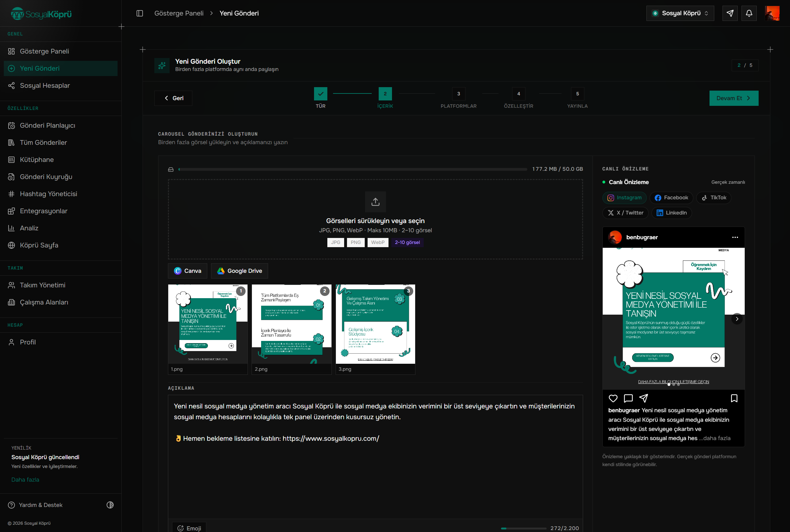
Task: Select the İçerik step 2
Action: (x=385, y=98)
